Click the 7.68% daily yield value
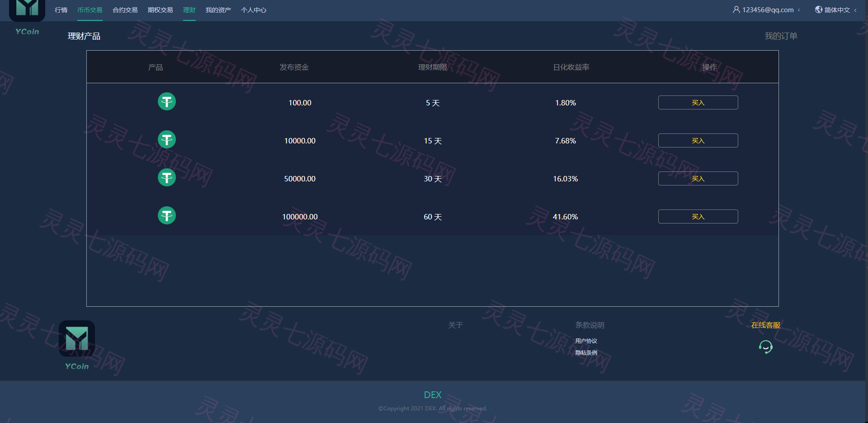Image resolution: width=868 pixels, height=423 pixels. [x=566, y=141]
